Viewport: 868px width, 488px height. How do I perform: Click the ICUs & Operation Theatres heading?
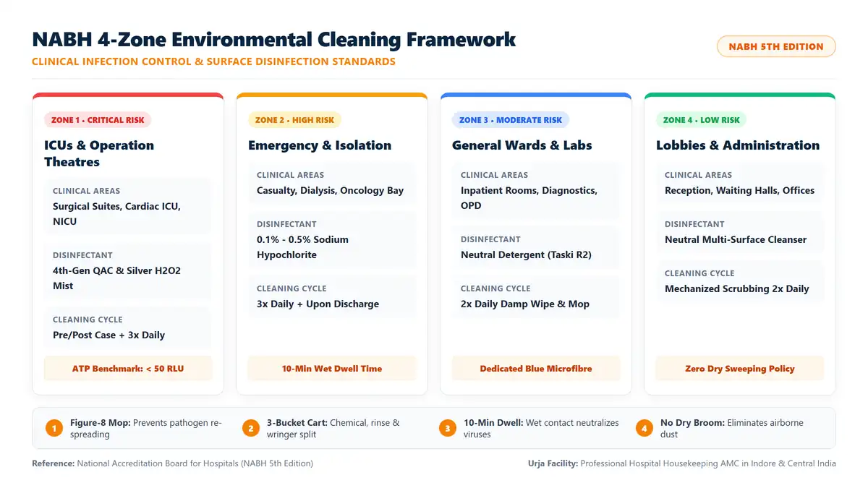[99, 153]
